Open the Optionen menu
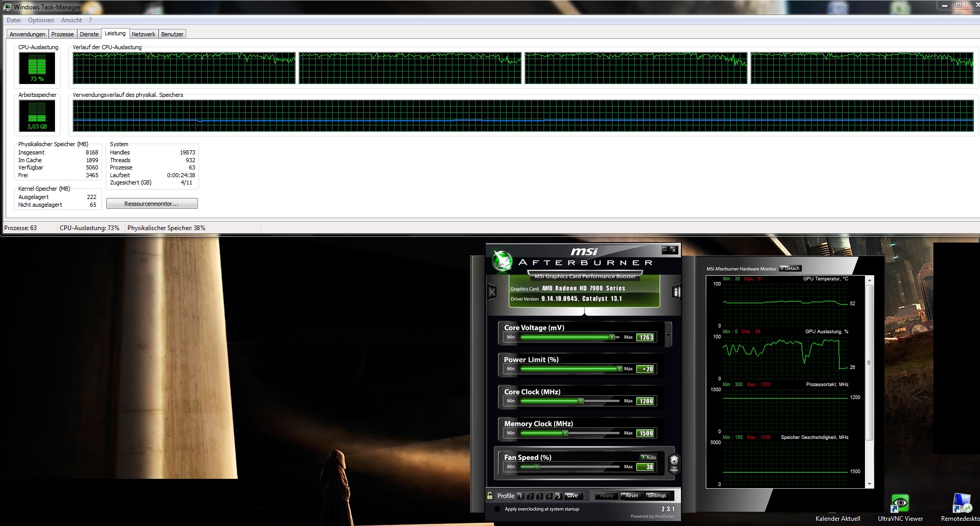980x526 pixels. pyautogui.click(x=41, y=20)
